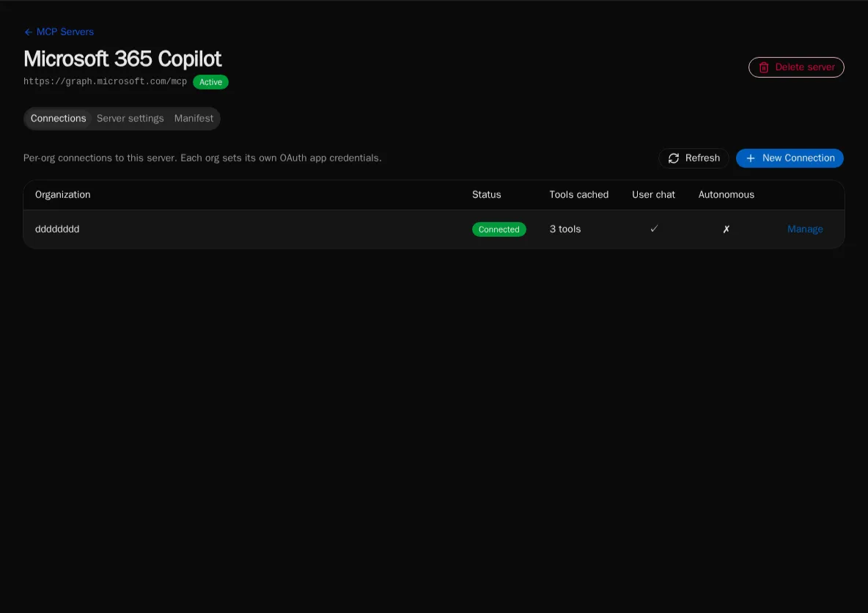Switch to the Server settings tab
Image resolution: width=868 pixels, height=613 pixels.
pyautogui.click(x=130, y=119)
